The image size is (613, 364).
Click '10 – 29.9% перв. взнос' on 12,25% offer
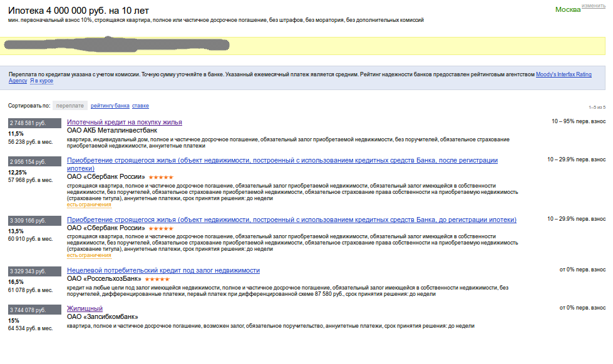click(x=576, y=159)
